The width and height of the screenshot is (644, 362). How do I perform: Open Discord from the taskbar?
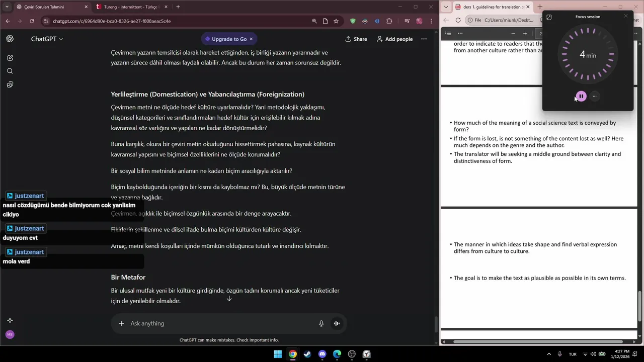pyautogui.click(x=323, y=354)
